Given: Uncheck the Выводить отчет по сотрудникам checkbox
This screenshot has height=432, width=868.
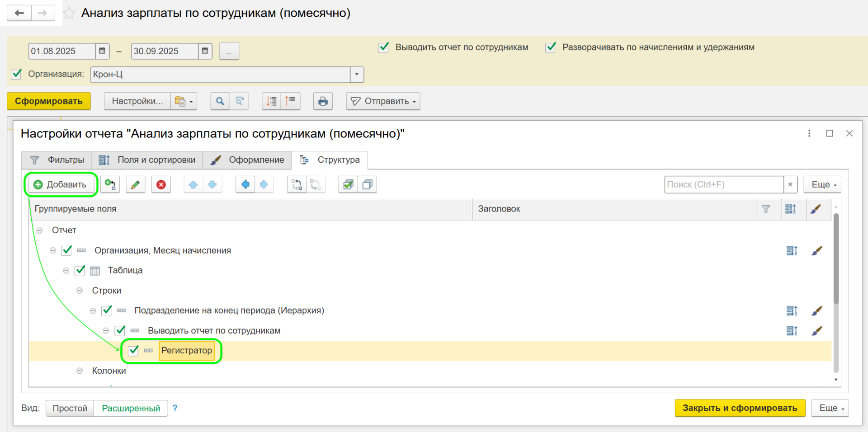Looking at the screenshot, I should coord(383,47).
